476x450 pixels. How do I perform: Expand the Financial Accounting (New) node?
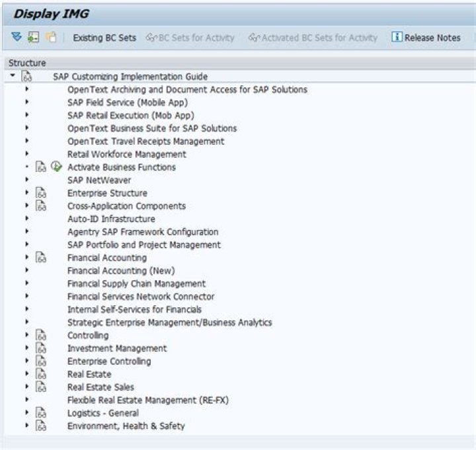(26, 270)
